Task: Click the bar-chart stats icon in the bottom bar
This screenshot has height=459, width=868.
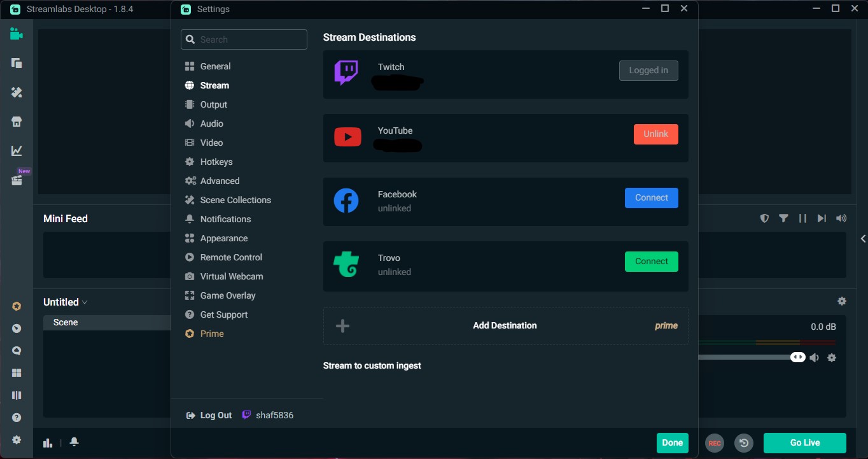Action: coord(48,442)
